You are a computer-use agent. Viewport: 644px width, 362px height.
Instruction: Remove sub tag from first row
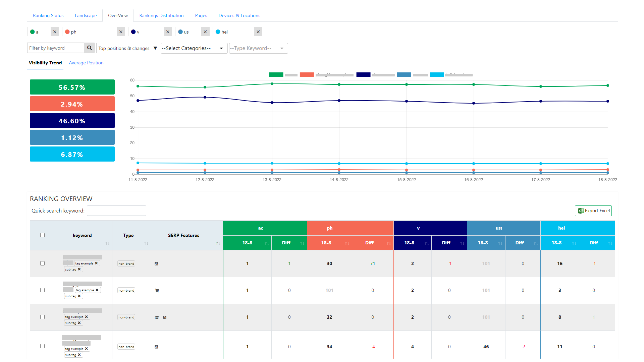79,269
